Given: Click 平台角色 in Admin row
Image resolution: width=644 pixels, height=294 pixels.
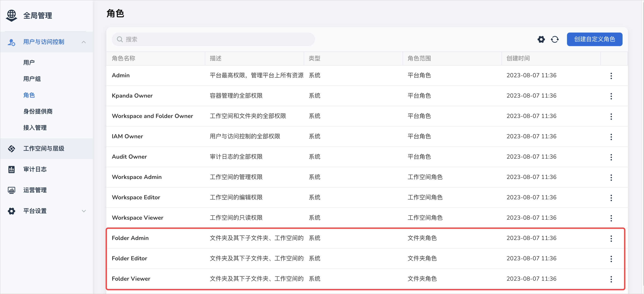Looking at the screenshot, I should point(419,75).
